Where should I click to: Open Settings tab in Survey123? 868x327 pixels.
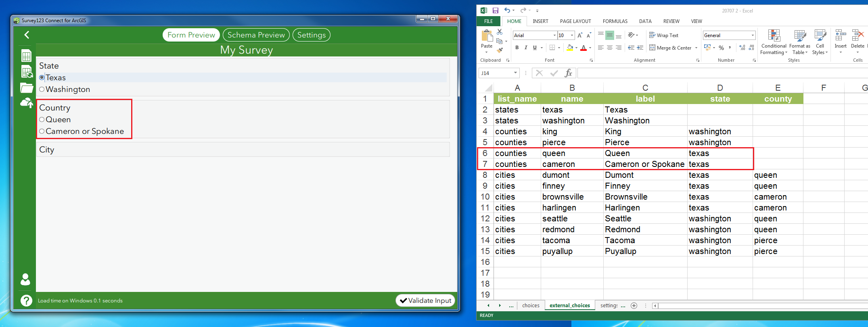(312, 35)
